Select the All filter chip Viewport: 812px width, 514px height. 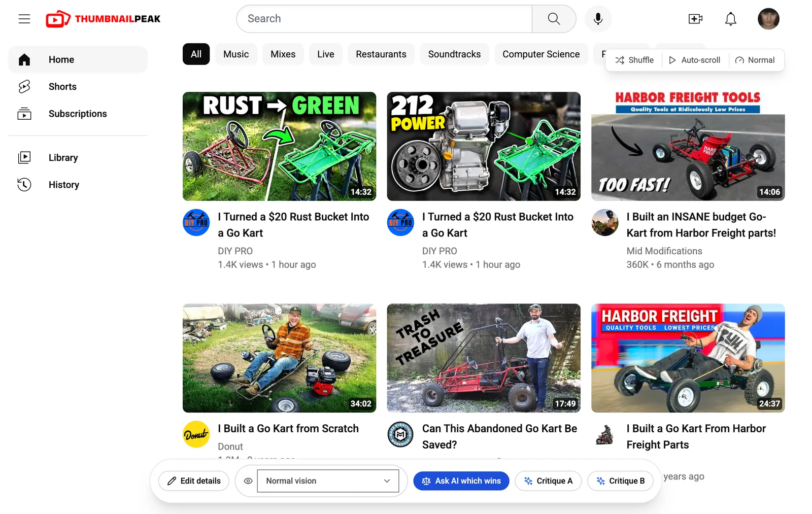pos(196,54)
